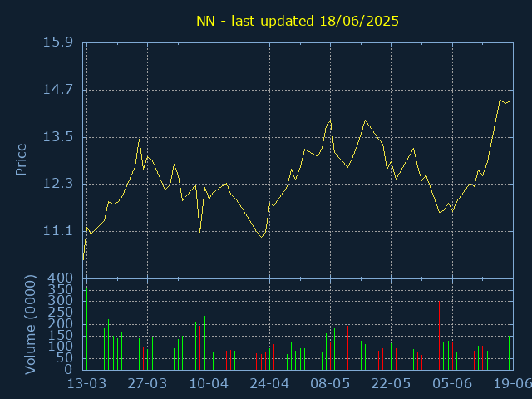Click the 100 volume axis label
The height and width of the screenshot is (399, 532).
tap(61, 347)
